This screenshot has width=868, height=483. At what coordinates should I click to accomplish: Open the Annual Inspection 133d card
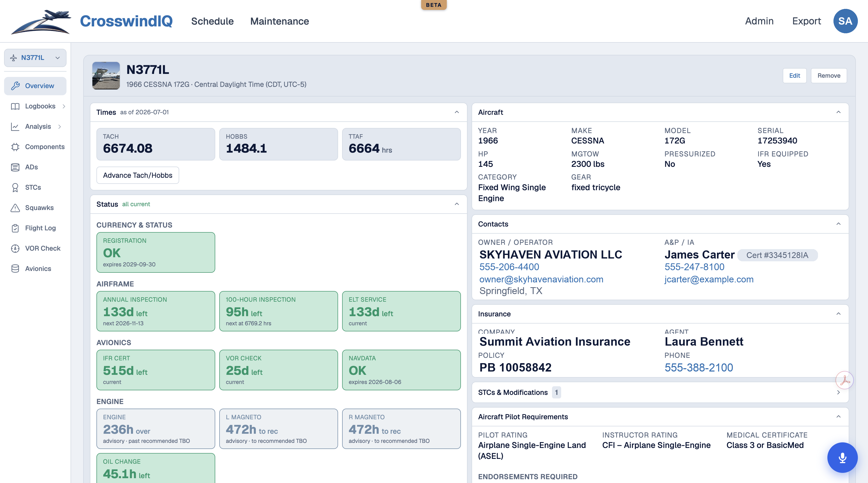coord(156,311)
